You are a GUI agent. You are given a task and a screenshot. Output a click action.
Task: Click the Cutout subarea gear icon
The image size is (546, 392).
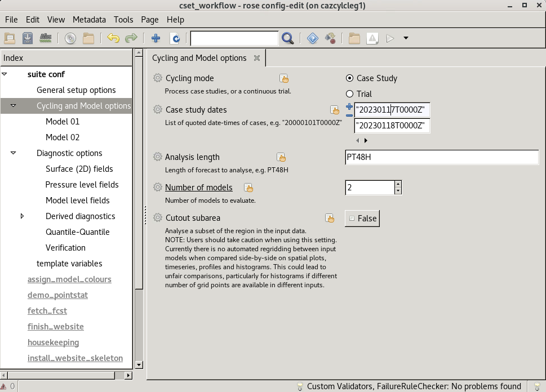coord(158,217)
